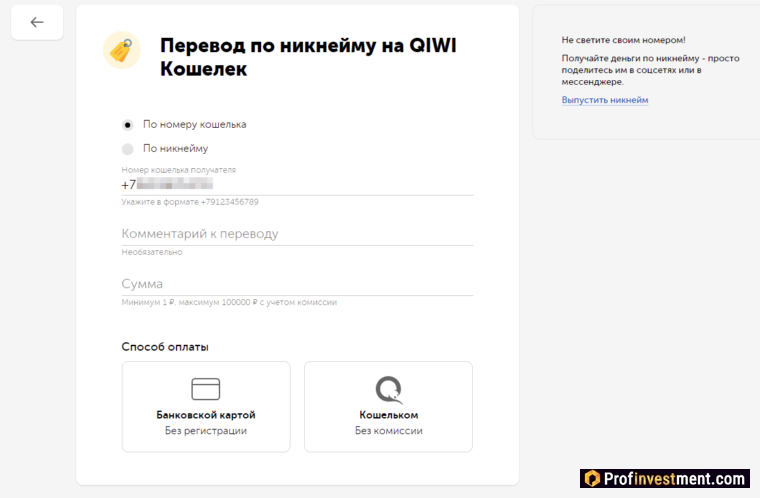Screen dimensions: 760x498
Task: Select the bank card payment icon
Action: [206, 389]
